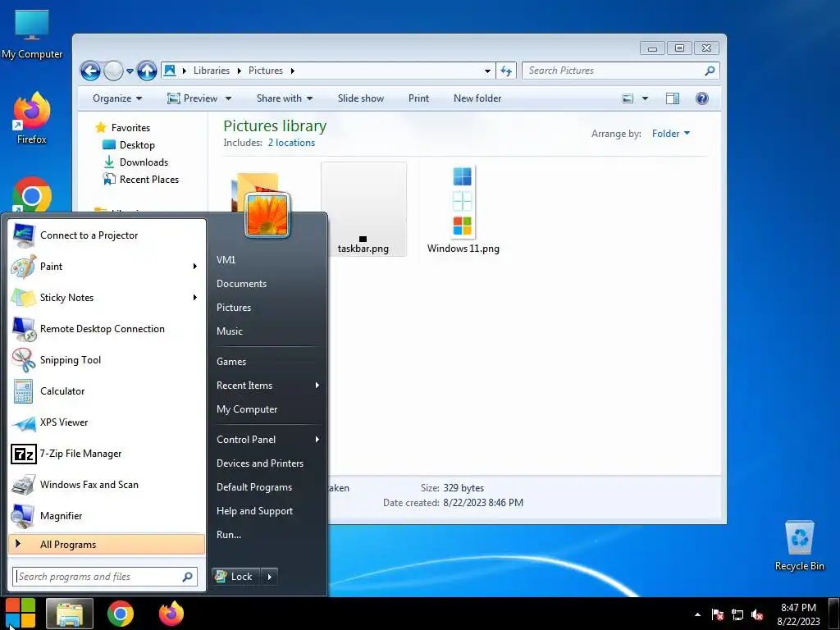
Task: Expand Sticky Notes jump list arrow
Action: pos(195,297)
